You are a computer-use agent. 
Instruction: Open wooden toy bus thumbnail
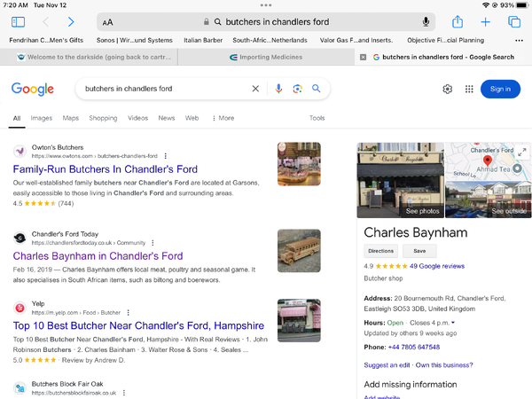[299, 251]
